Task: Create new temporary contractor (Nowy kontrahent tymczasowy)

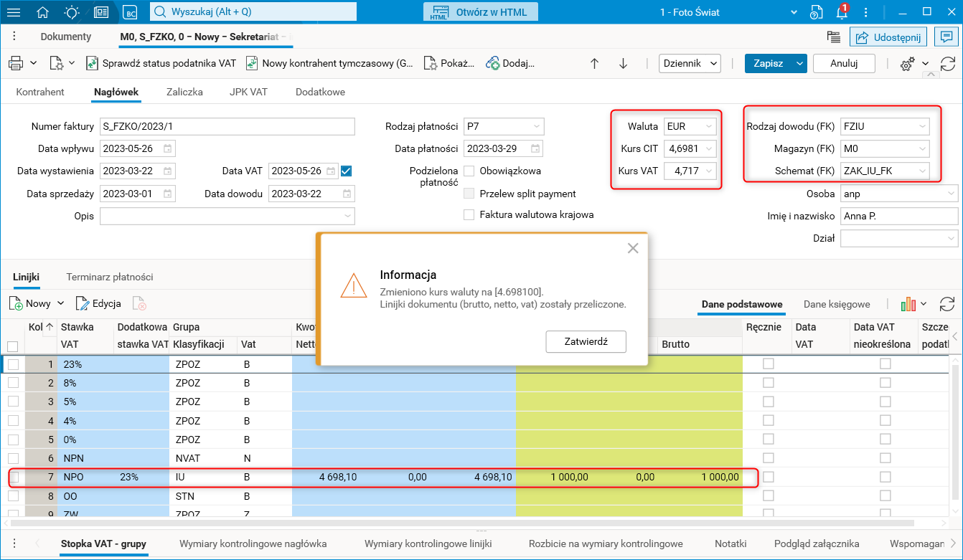Action: point(329,63)
